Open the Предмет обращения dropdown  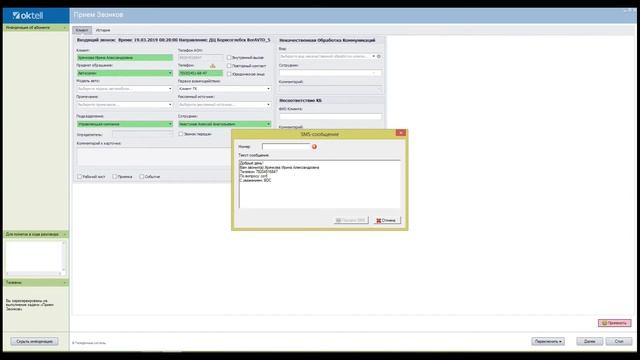[124, 73]
